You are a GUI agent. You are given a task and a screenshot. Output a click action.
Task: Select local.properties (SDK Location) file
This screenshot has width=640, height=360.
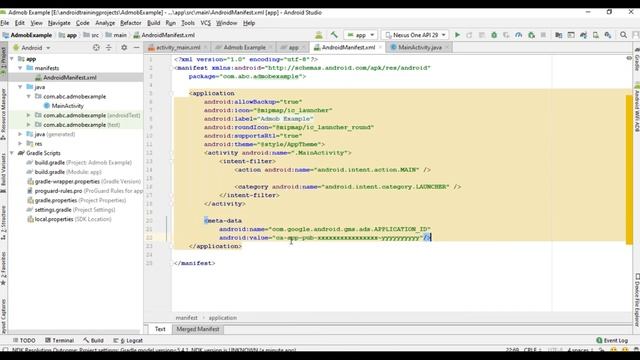tap(69, 219)
